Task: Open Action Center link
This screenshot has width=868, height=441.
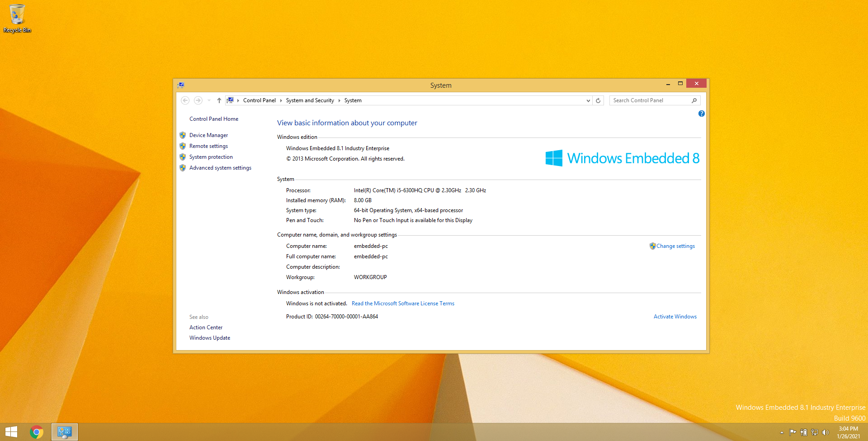Action: pyautogui.click(x=206, y=327)
